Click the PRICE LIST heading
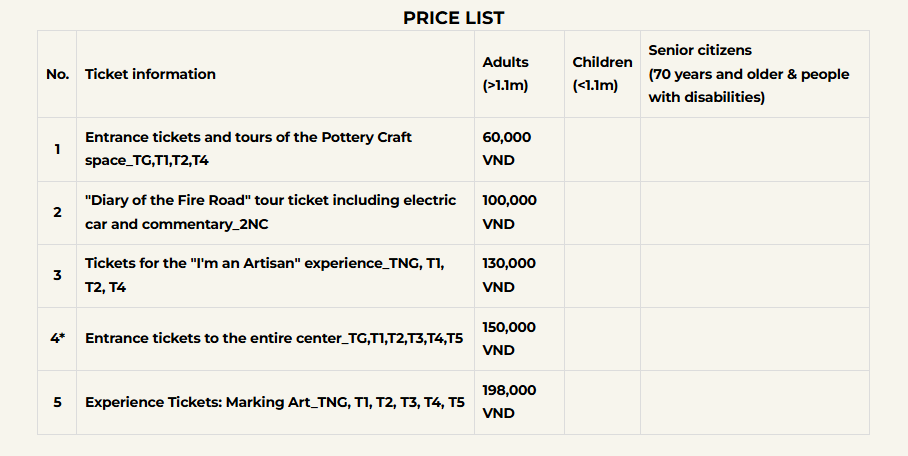This screenshot has width=908, height=456. click(x=453, y=18)
